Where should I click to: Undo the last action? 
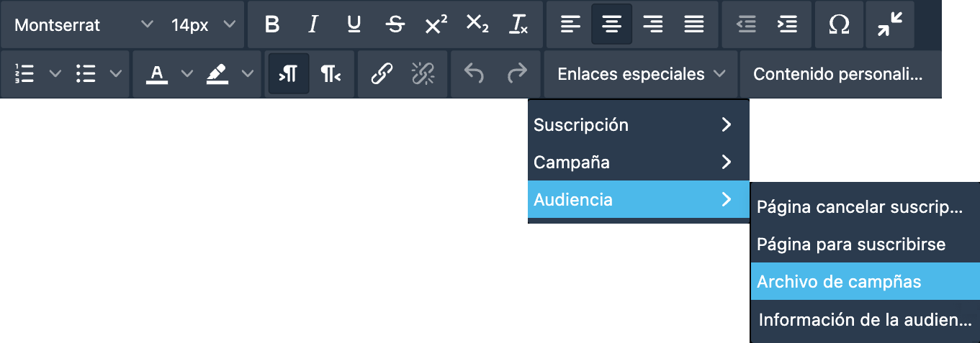[x=474, y=73]
